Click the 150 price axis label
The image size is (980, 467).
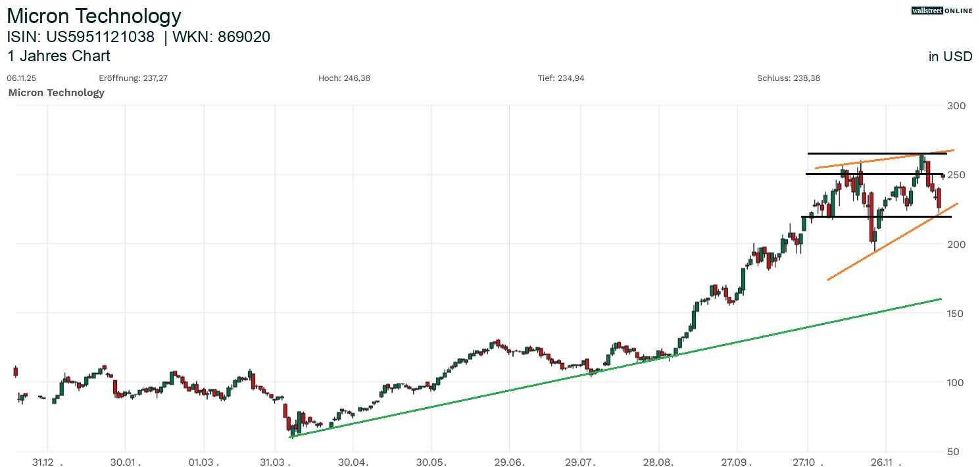click(x=956, y=314)
